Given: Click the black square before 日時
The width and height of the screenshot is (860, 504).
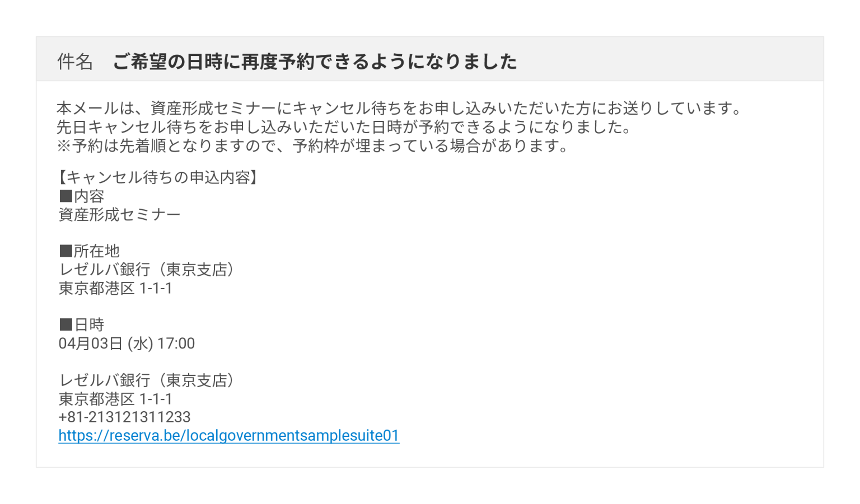Looking at the screenshot, I should pyautogui.click(x=66, y=325).
